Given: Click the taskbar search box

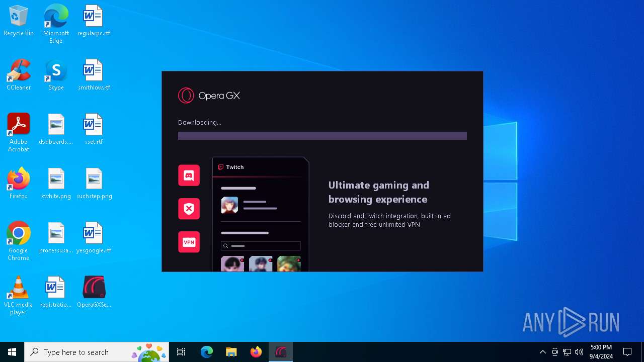Looking at the screenshot, I should pos(98,352).
